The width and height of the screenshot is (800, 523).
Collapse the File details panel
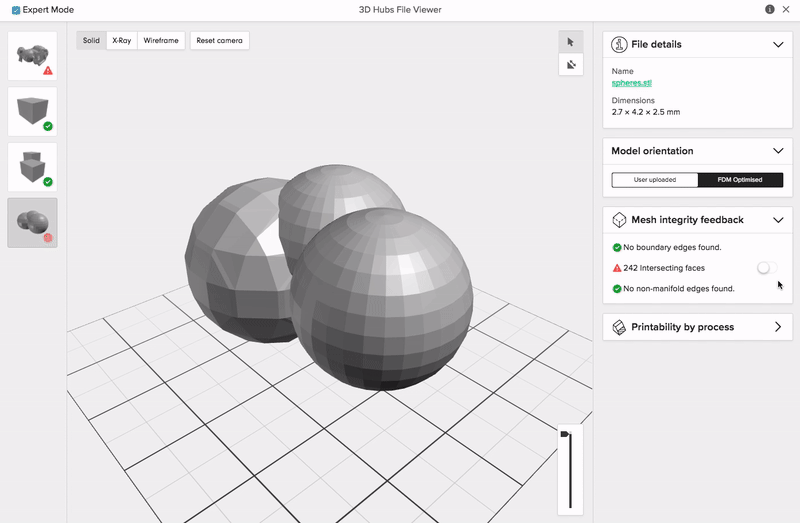pos(778,45)
